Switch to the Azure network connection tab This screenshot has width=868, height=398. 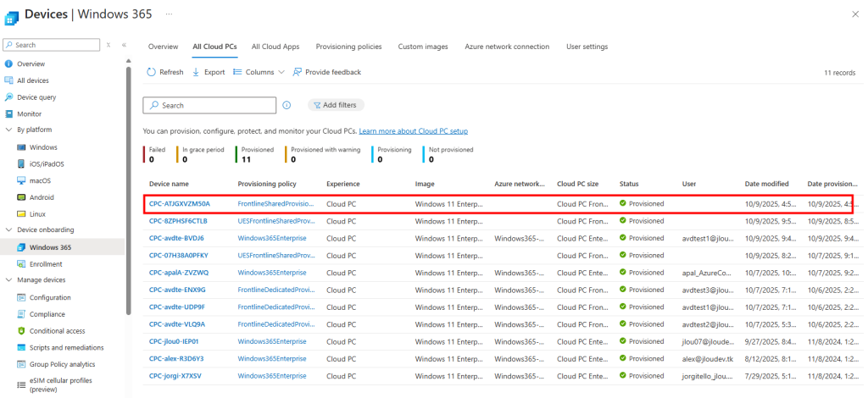tap(507, 47)
